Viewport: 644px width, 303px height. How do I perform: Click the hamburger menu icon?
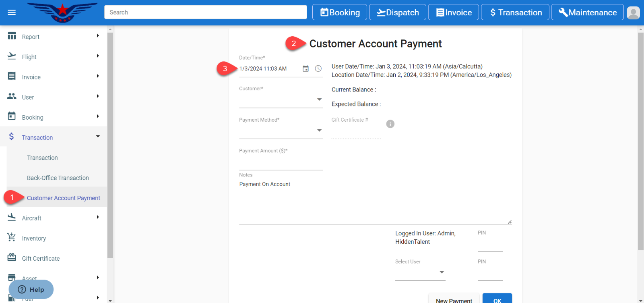pyautogui.click(x=12, y=12)
